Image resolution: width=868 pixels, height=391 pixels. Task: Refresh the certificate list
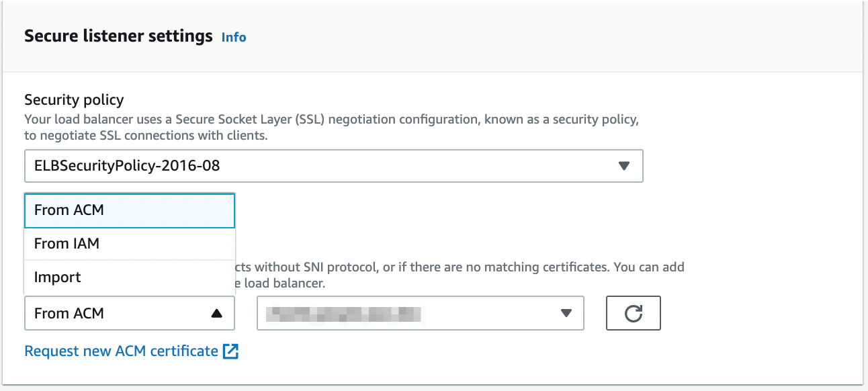[634, 313]
